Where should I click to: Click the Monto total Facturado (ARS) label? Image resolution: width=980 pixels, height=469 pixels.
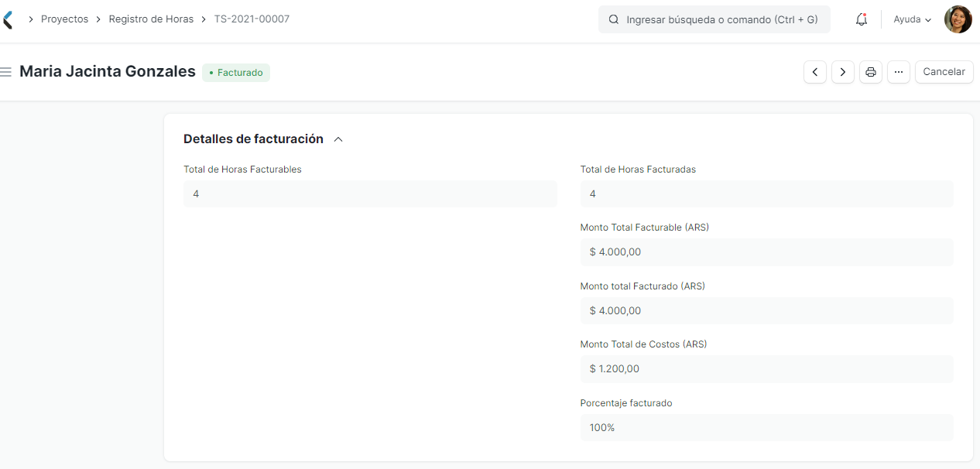tap(642, 286)
